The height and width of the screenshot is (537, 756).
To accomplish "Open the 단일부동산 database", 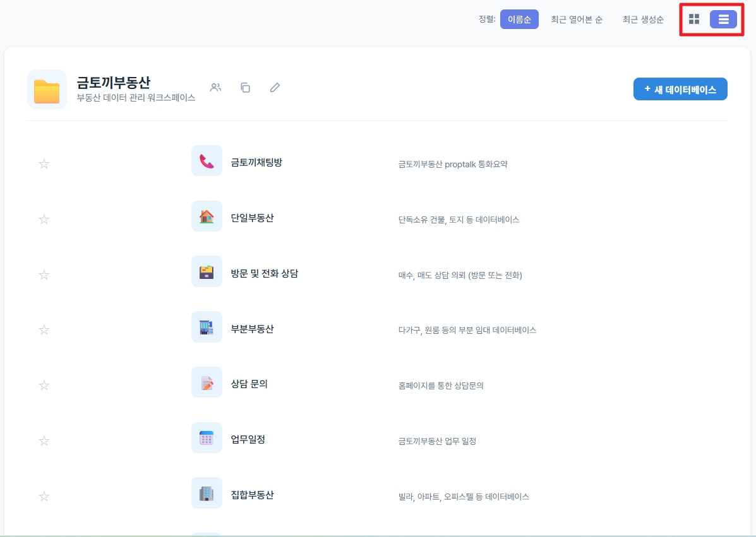I will click(252, 218).
